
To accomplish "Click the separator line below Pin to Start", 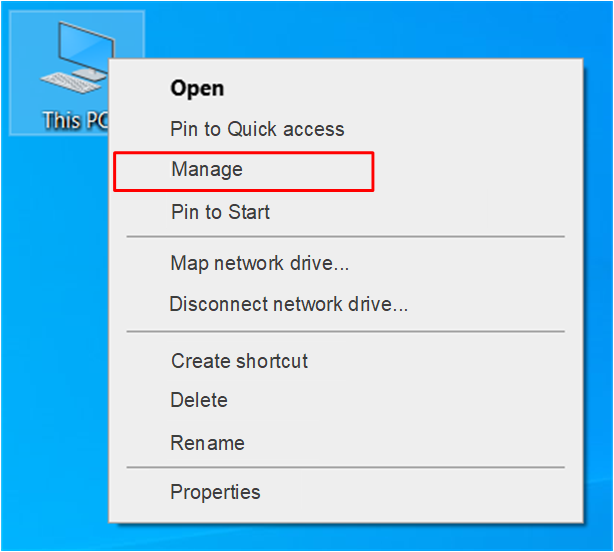I will click(345, 237).
